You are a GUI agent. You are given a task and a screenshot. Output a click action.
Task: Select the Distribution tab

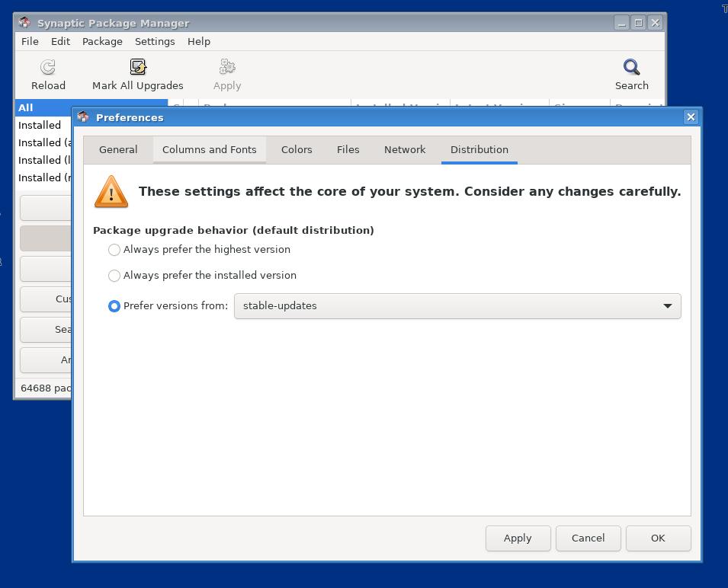(x=479, y=150)
